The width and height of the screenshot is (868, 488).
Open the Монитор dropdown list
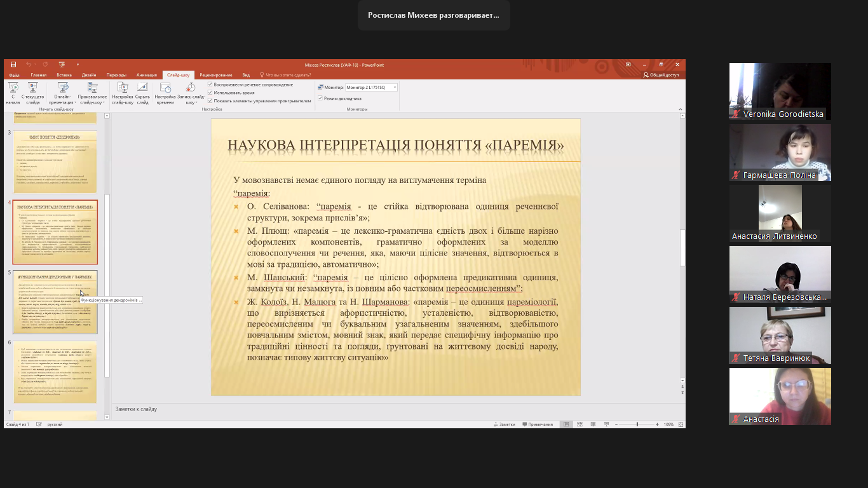coord(395,87)
